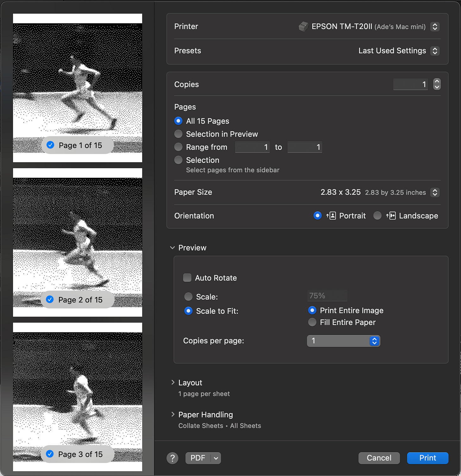Viewport: 461px width, 476px height.
Task: Choose Fill Entire Paper option
Action: (x=312, y=322)
